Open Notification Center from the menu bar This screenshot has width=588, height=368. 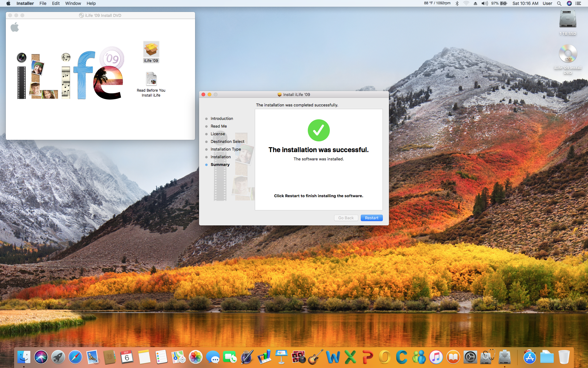(x=578, y=3)
